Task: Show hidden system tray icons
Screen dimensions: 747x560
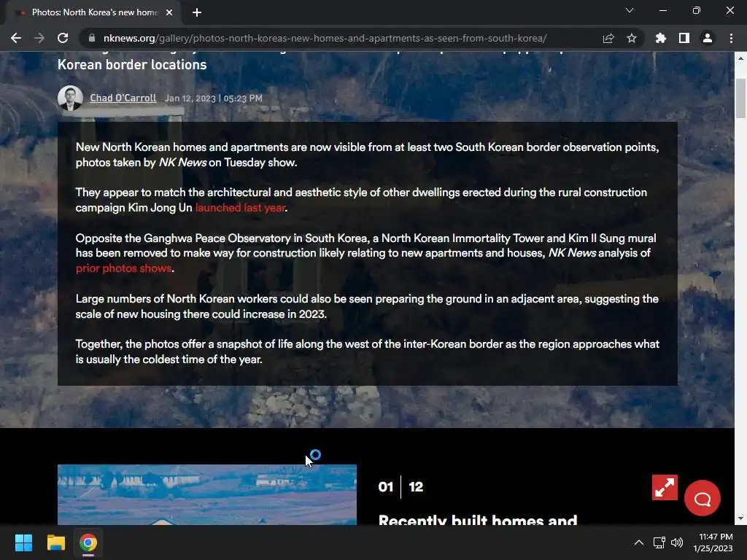Action: (639, 542)
